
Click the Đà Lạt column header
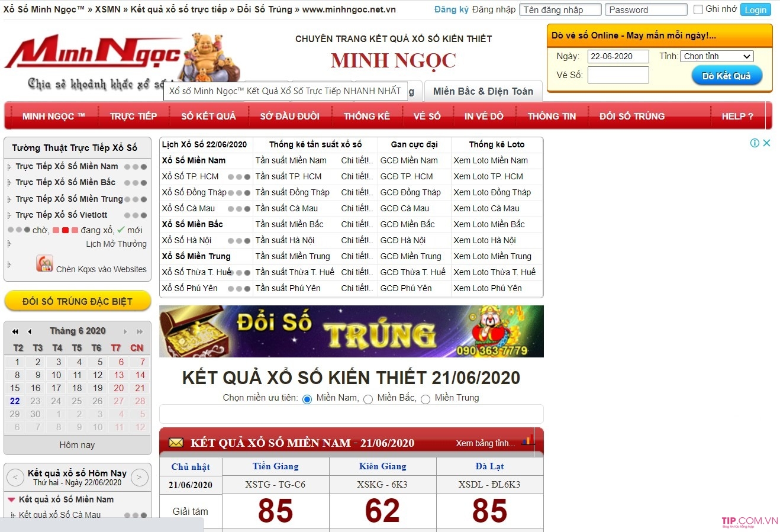[x=489, y=466]
